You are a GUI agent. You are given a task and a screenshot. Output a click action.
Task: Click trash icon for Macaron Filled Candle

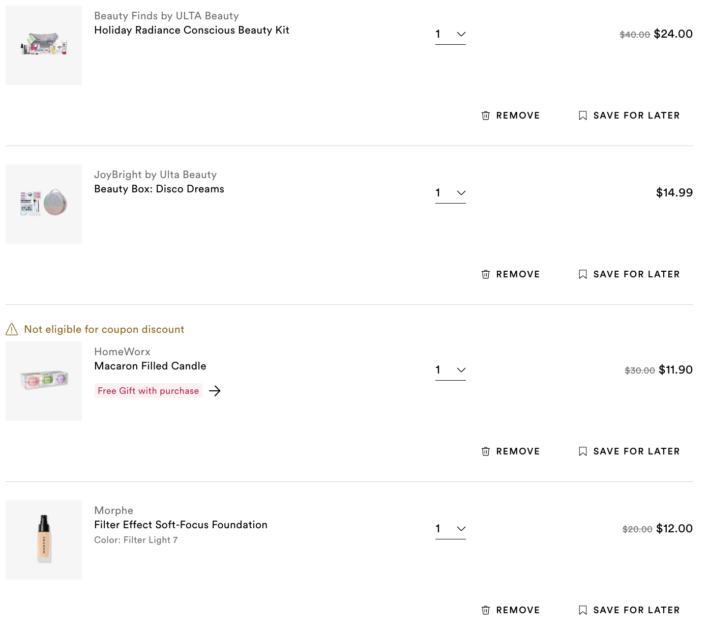point(486,452)
